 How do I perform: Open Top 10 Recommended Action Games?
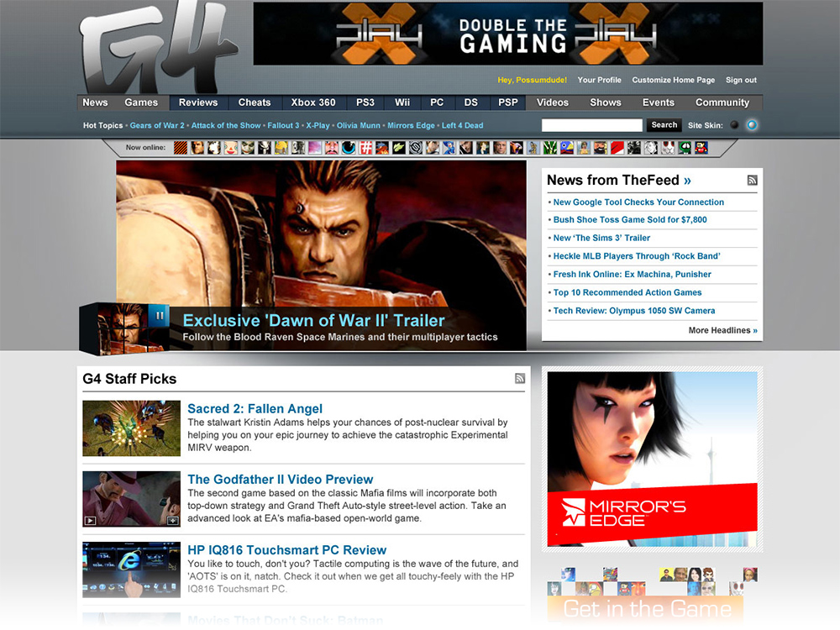[627, 292]
